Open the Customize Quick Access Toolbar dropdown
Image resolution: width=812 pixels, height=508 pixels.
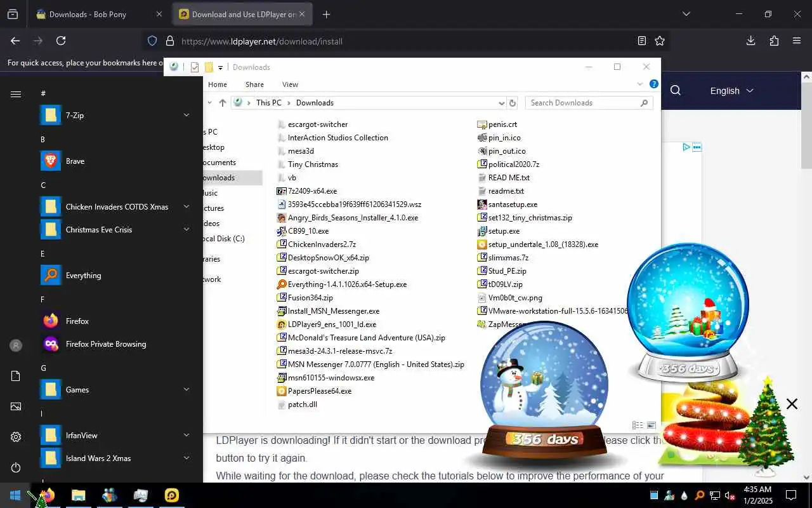(x=221, y=67)
